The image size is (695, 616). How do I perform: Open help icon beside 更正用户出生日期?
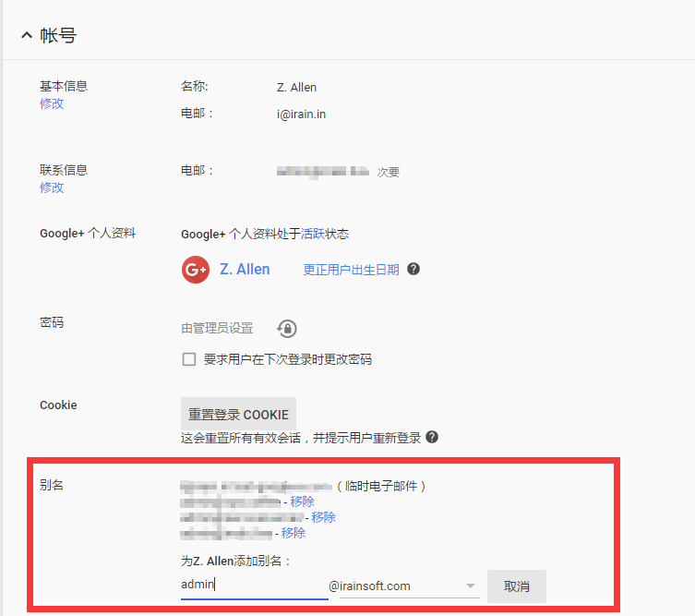(x=413, y=270)
